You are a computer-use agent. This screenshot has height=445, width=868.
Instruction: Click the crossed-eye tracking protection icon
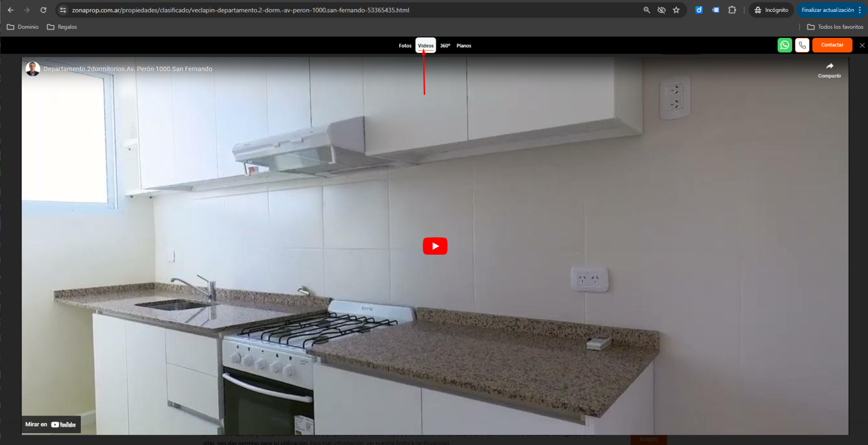(x=661, y=10)
